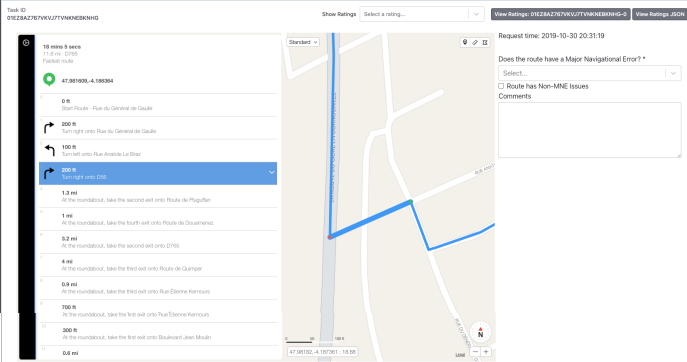Collapse the highlighted Turn right onto D56 step
687x362 pixels.
click(x=271, y=173)
